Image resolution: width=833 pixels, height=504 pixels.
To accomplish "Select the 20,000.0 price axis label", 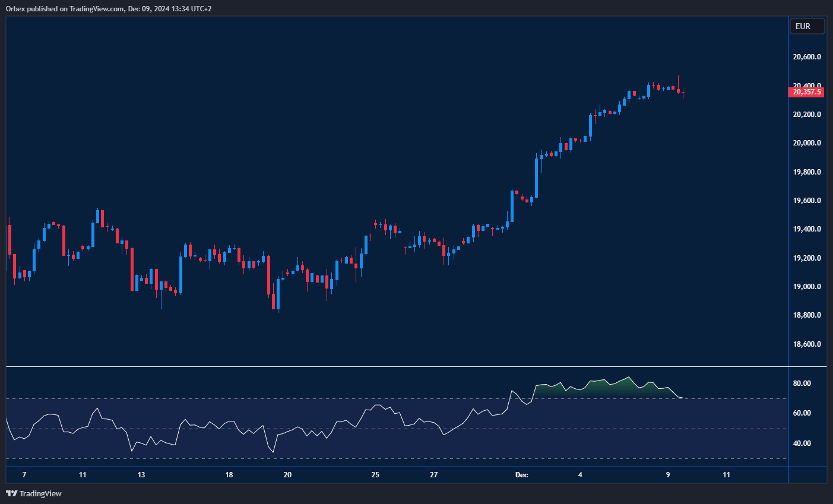I will coord(807,143).
